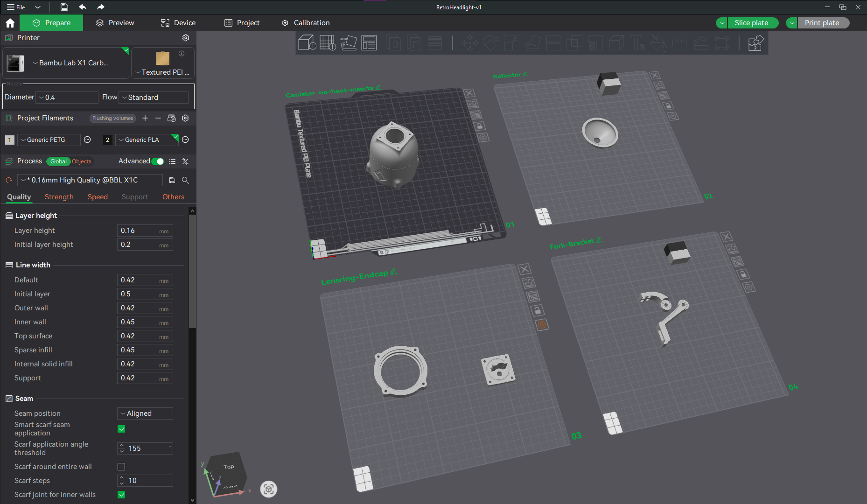This screenshot has height=504, width=867.
Task: Remove a filament with minus icon
Action: (158, 118)
